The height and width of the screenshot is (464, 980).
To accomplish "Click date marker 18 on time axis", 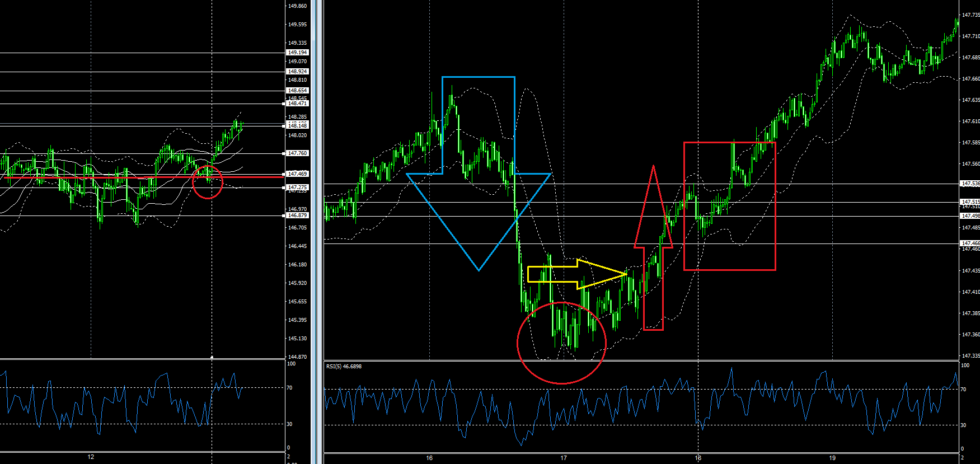I will [x=698, y=458].
